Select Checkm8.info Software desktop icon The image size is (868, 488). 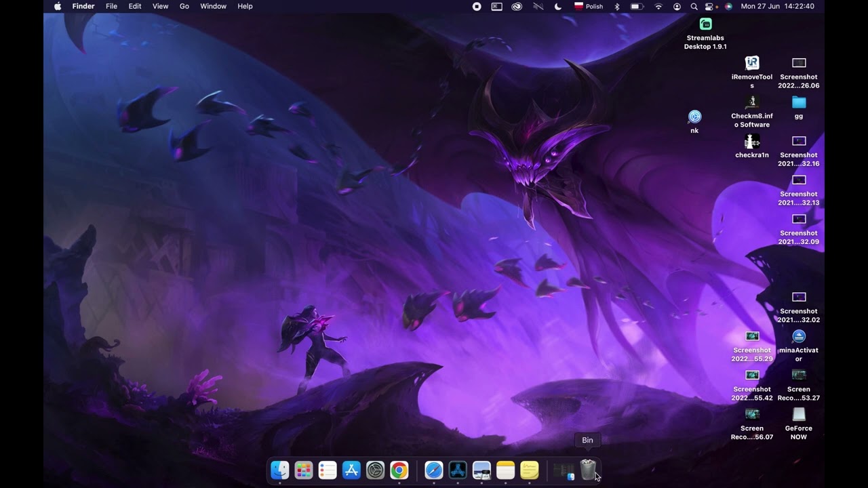[x=752, y=102]
